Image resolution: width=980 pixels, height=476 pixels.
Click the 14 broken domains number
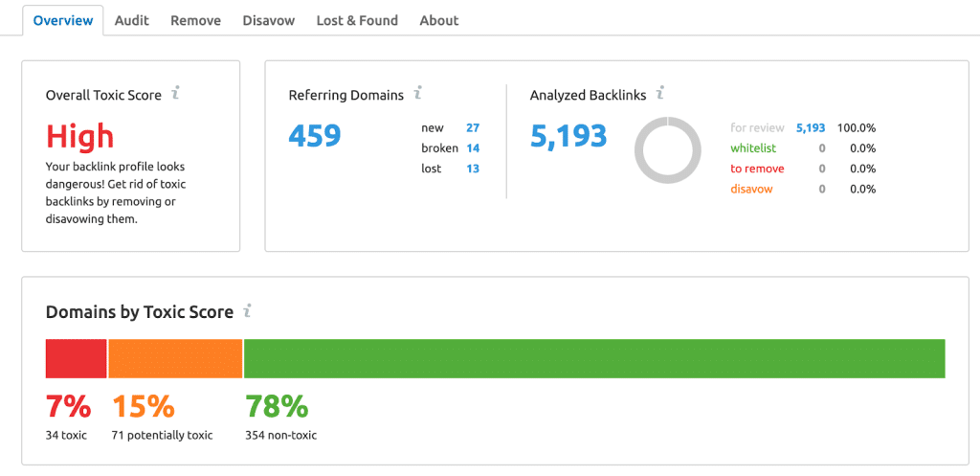473,148
